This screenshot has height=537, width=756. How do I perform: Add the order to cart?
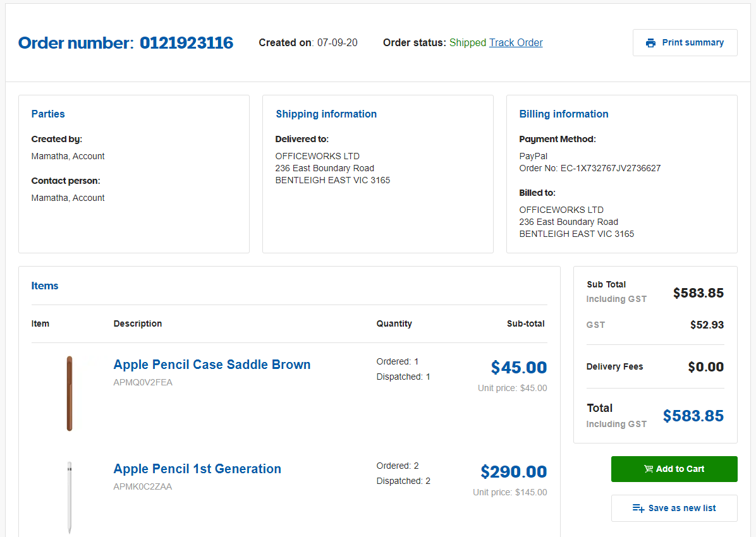(674, 469)
